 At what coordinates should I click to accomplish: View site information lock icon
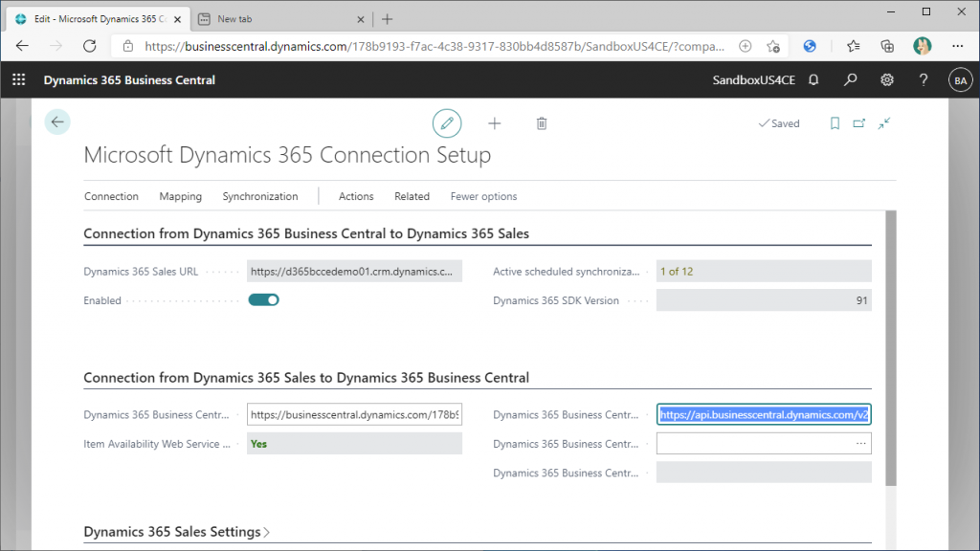(x=128, y=46)
